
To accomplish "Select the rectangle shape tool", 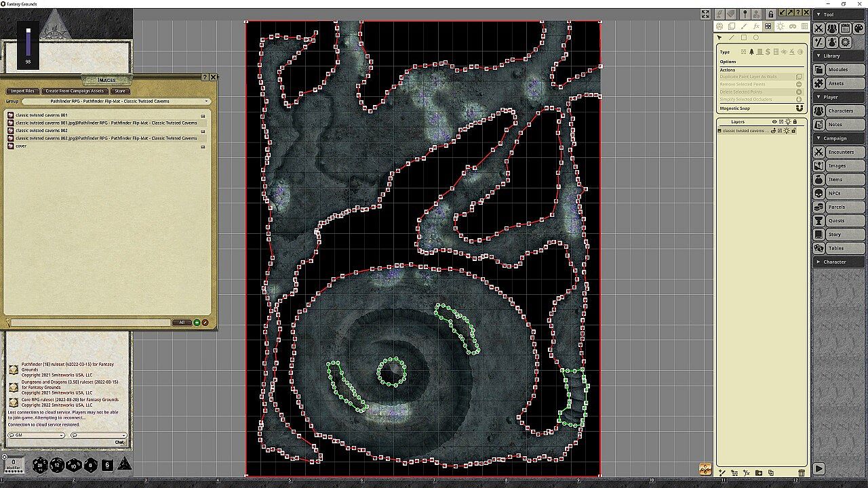I will 743,38.
